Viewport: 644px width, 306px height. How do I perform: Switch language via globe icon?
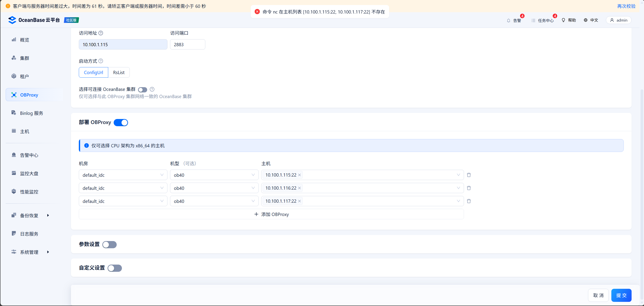coord(585,20)
